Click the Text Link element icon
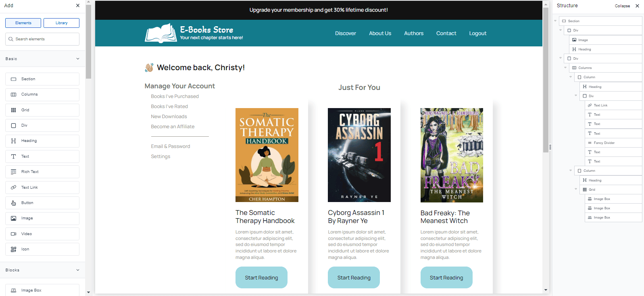The width and height of the screenshot is (644, 296). (14, 188)
